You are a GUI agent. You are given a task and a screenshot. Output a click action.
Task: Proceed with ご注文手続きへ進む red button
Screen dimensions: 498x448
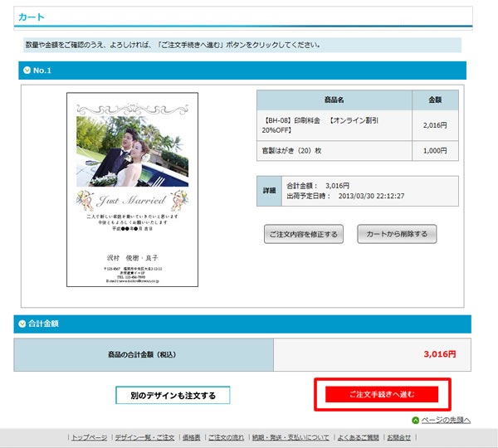382,394
